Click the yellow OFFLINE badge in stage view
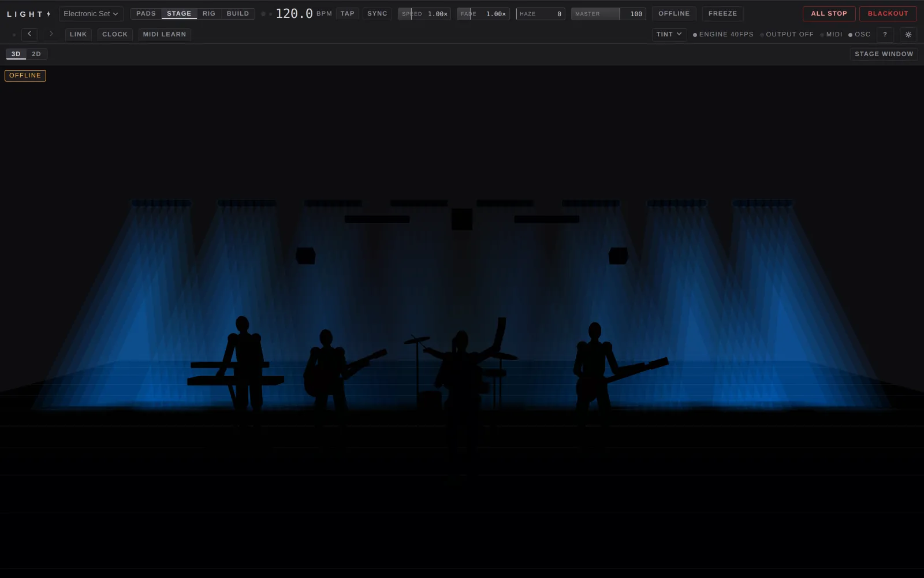This screenshot has height=578, width=924. pos(25,76)
